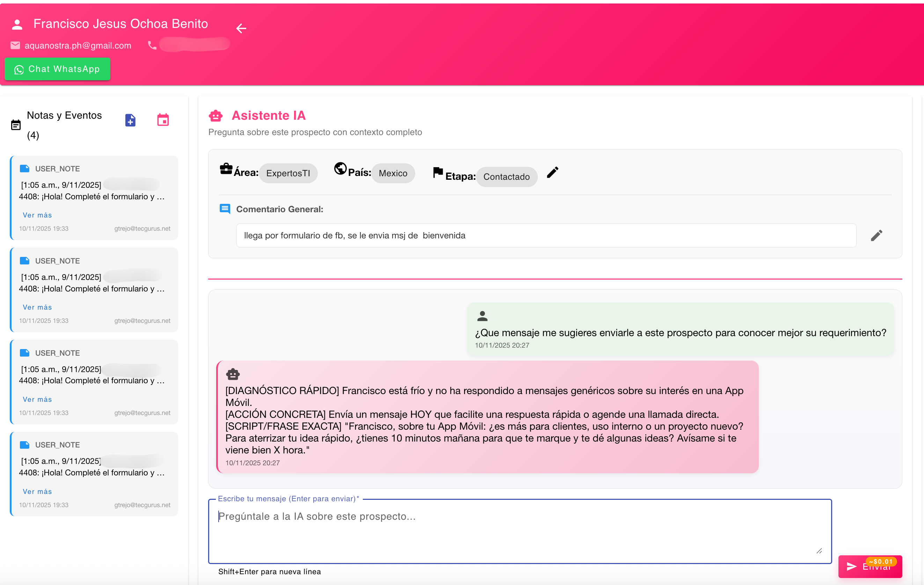Image resolution: width=924 pixels, height=585 pixels.
Task: Click the Comentario General text box
Action: (x=546, y=235)
